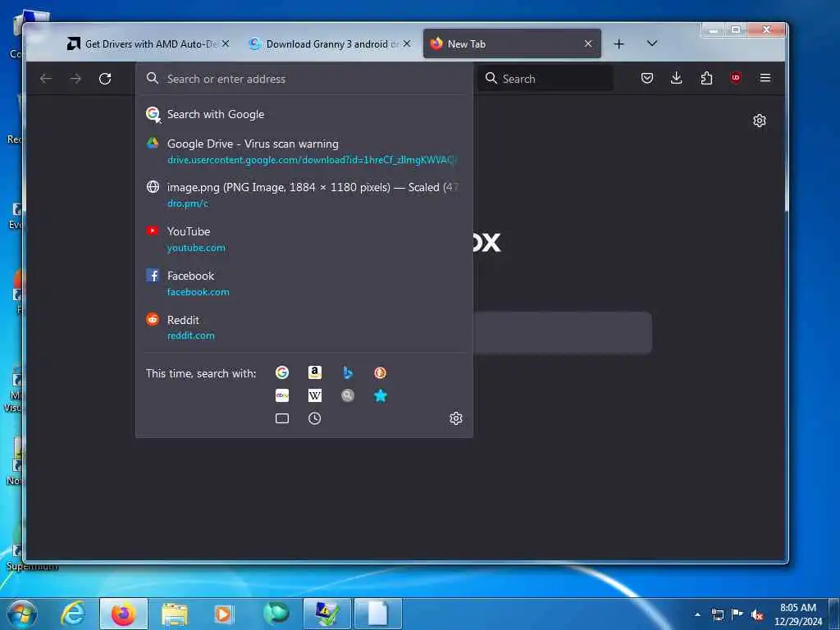Viewport: 840px width, 630px height.
Task: Open the Windows Start menu
Action: [22, 614]
